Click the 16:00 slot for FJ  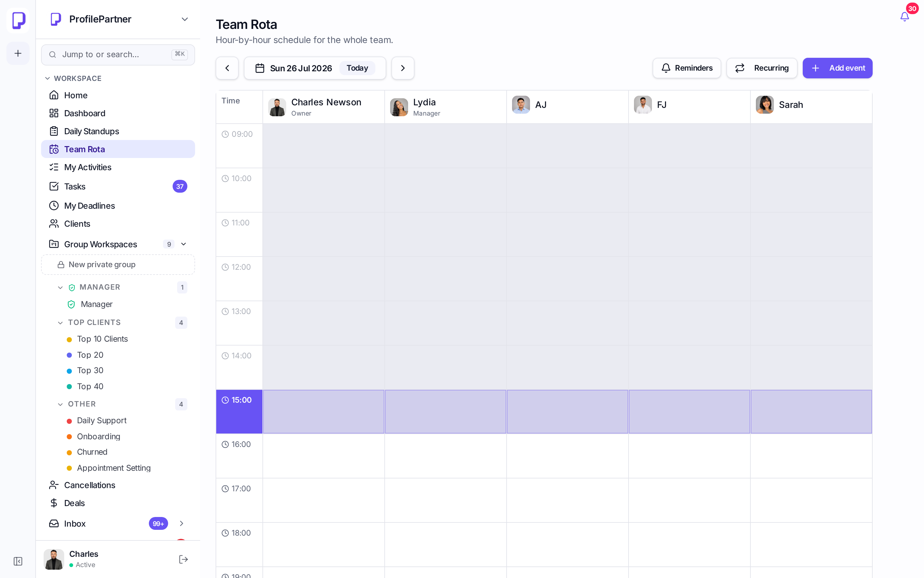(x=689, y=456)
